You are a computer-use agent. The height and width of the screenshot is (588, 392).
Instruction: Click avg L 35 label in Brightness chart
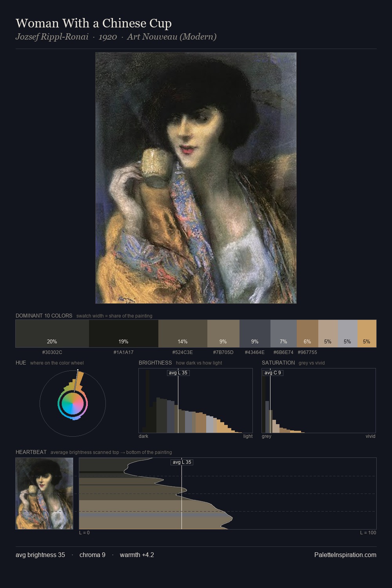tap(178, 373)
